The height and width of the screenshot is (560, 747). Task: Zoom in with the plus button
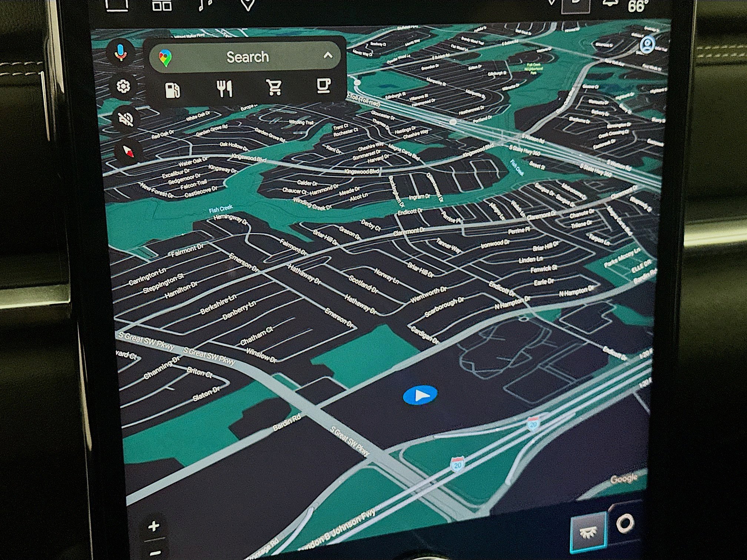pyautogui.click(x=154, y=526)
